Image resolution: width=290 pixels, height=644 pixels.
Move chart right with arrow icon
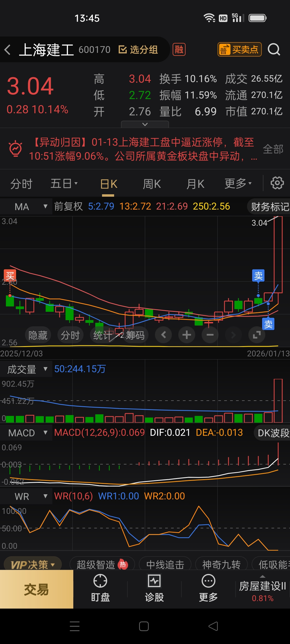(x=233, y=335)
